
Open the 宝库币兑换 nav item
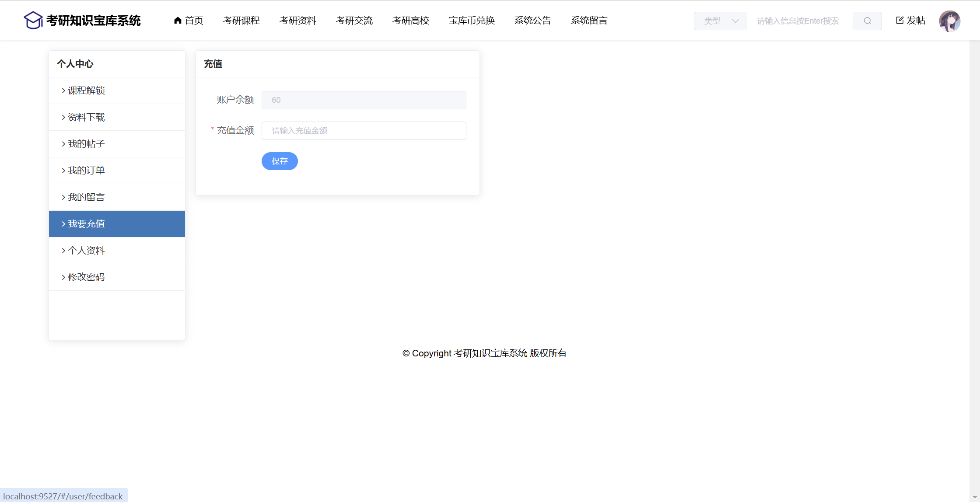(x=472, y=21)
